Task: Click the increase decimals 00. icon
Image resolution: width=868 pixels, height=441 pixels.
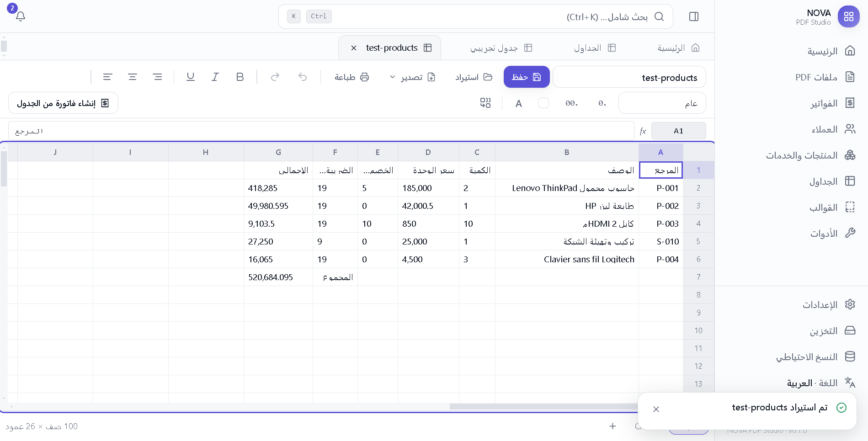Action: [x=571, y=103]
